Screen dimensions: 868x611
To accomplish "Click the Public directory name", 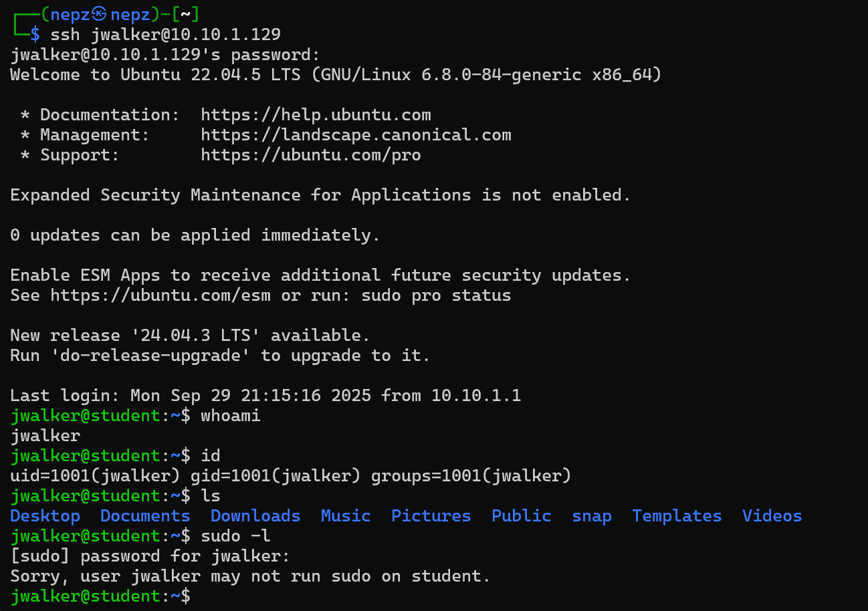I will 521,516.
